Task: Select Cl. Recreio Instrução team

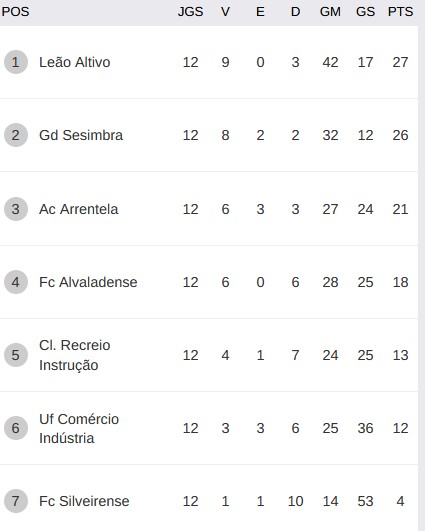Action: click(x=75, y=355)
